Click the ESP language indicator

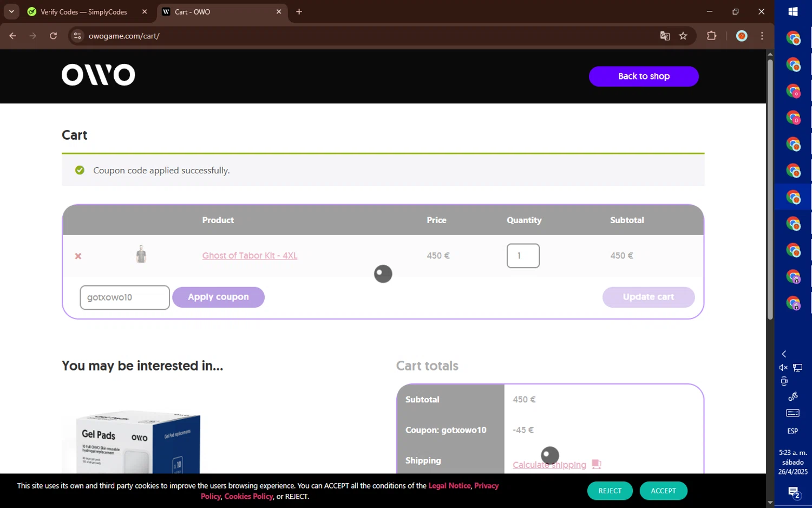click(793, 431)
